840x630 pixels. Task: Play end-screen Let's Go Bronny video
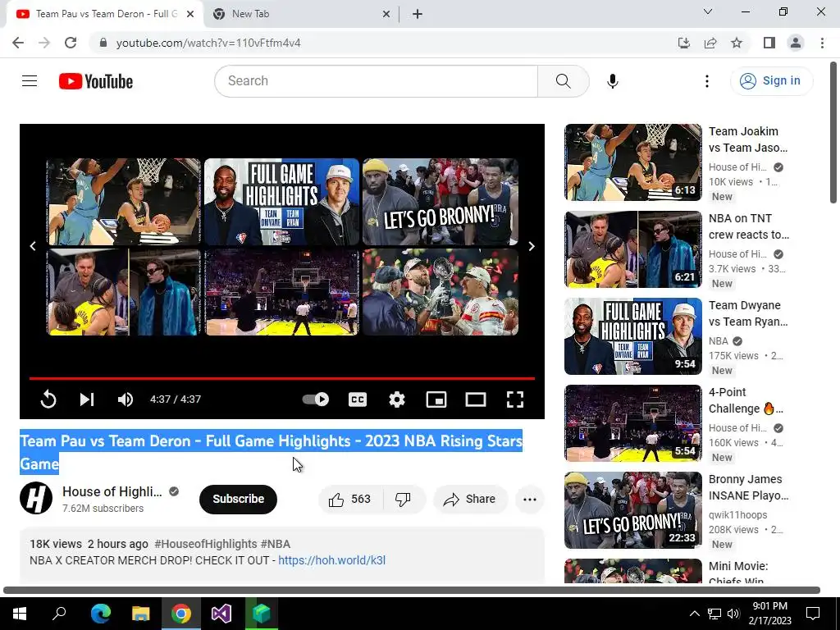click(441, 202)
